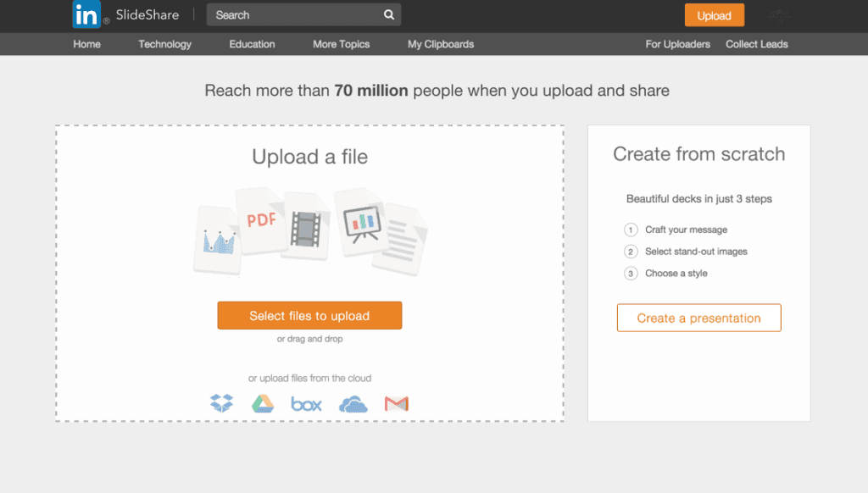This screenshot has height=493, width=868.
Task: Open Collect Leads link
Action: (x=757, y=44)
